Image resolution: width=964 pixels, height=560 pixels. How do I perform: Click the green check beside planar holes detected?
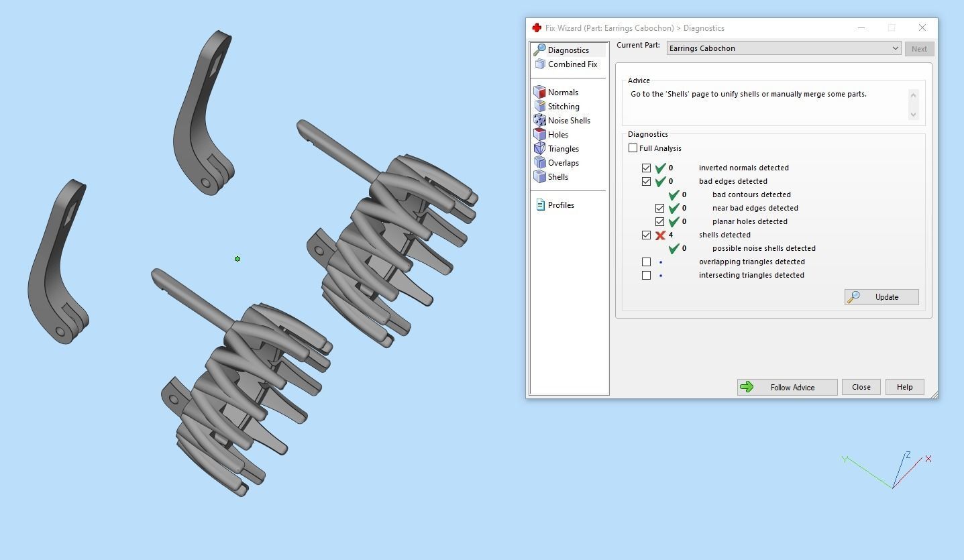(x=674, y=221)
